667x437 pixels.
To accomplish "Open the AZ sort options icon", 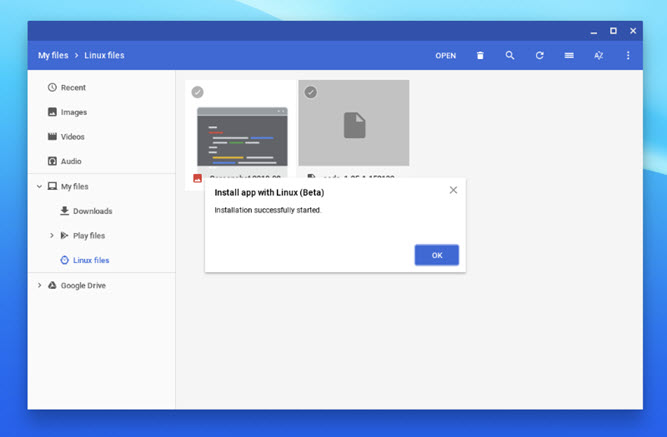I will (x=599, y=56).
